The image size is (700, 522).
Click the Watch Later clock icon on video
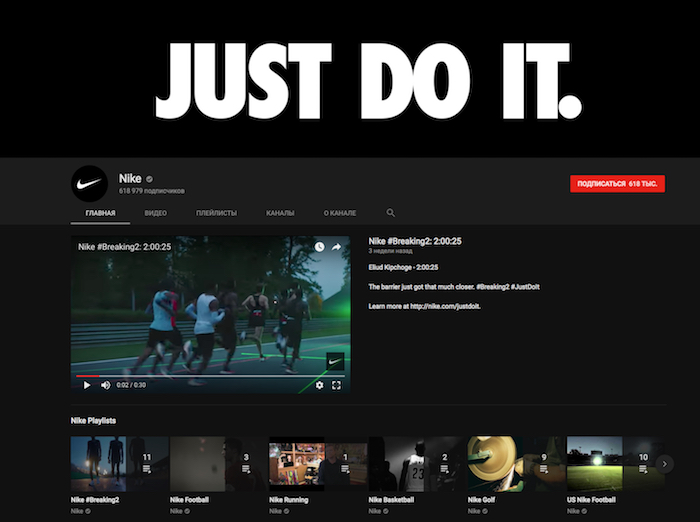click(x=319, y=246)
